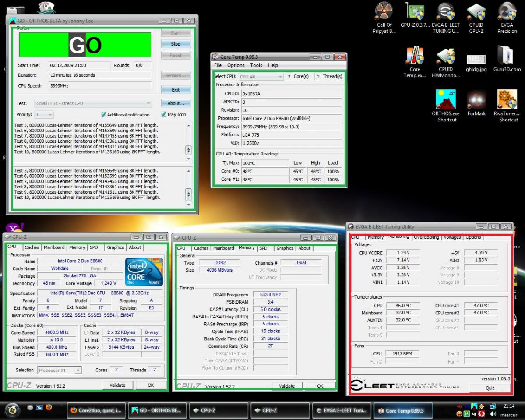Click Core2duo Firefox taskbar button
This screenshot has width=525, height=420.
(96, 411)
